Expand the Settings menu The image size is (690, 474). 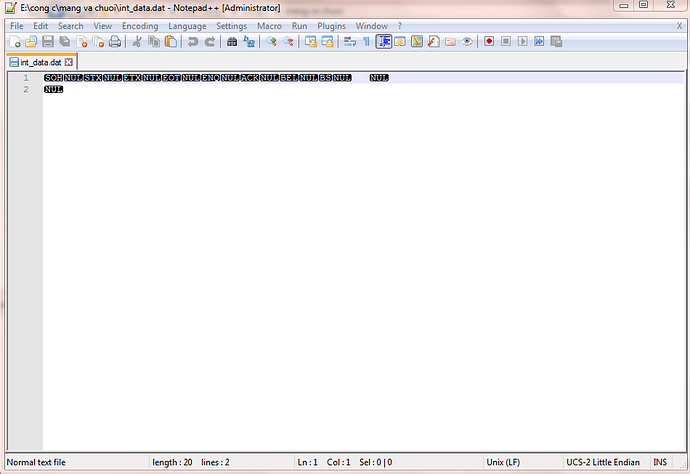click(231, 25)
